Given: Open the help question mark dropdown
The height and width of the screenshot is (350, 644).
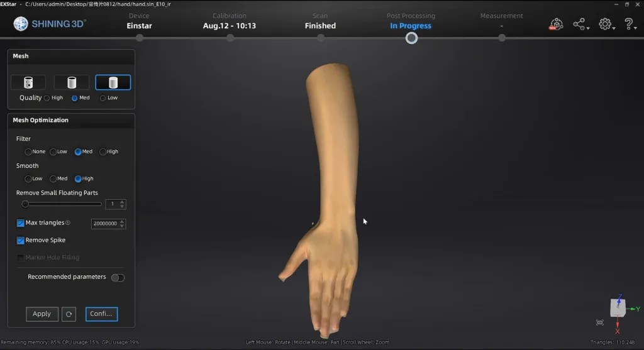Looking at the screenshot, I should 630,25.
